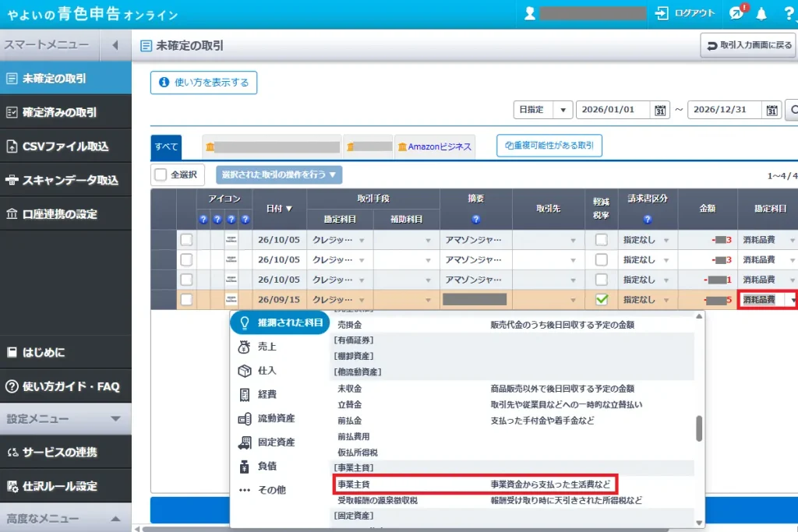Tick the row checkbox for first 26/10/05 transaction

point(187,240)
